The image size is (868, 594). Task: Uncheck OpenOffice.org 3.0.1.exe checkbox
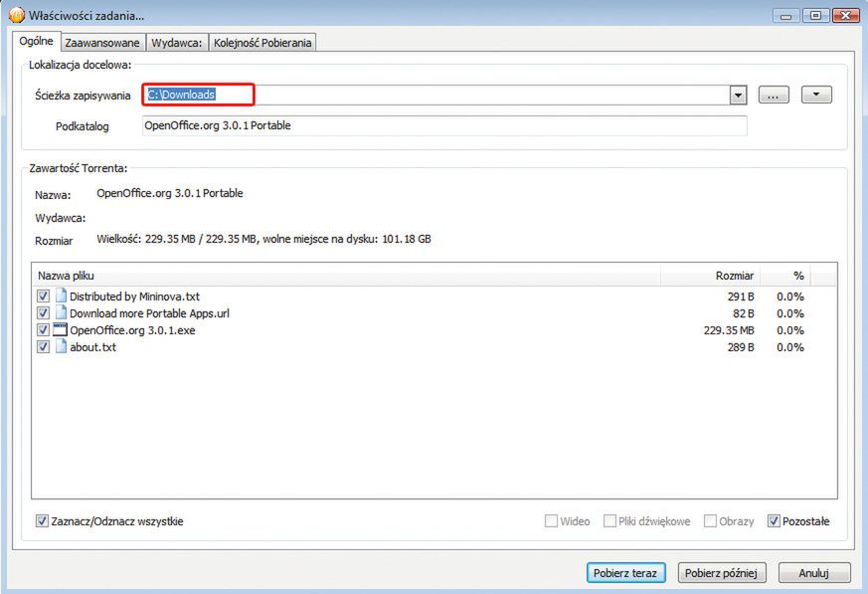[x=43, y=330]
